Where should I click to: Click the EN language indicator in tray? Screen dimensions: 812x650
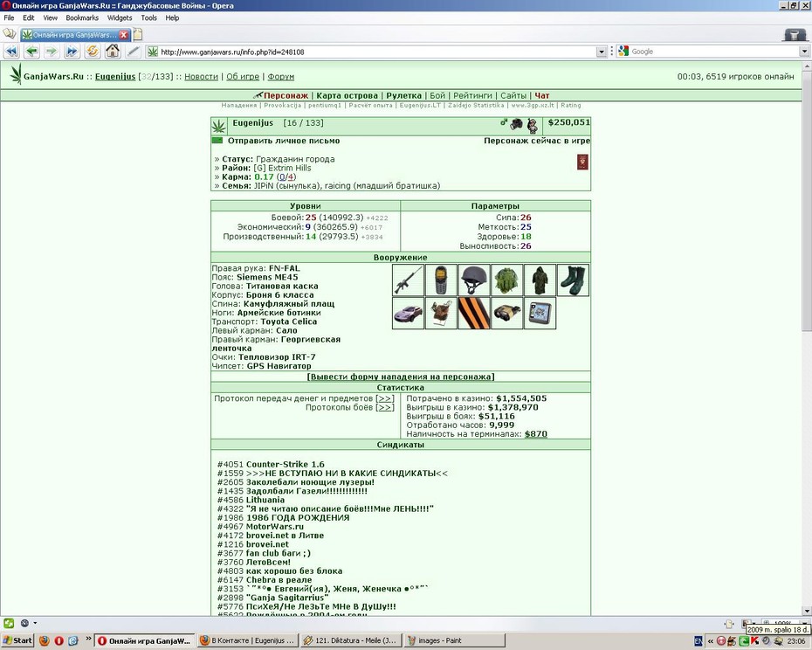pyautogui.click(x=698, y=641)
